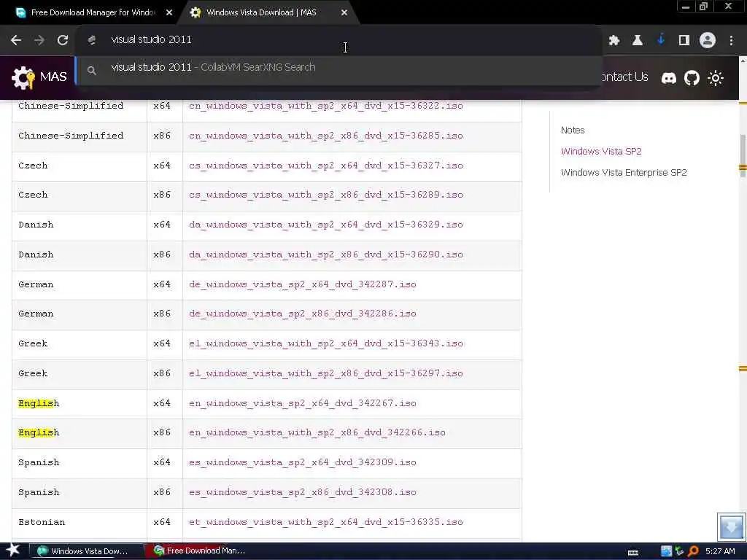Download cn_windows_vista_with_sp2_x64_dvd_x15-36322.iso

(x=326, y=106)
